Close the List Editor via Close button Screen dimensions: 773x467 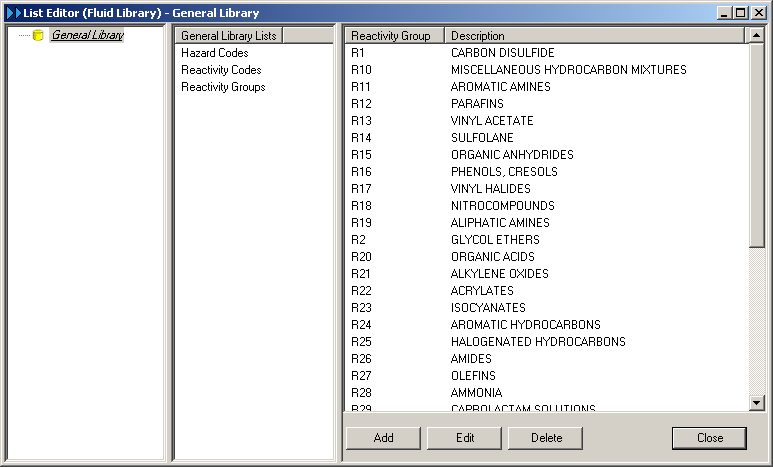709,438
